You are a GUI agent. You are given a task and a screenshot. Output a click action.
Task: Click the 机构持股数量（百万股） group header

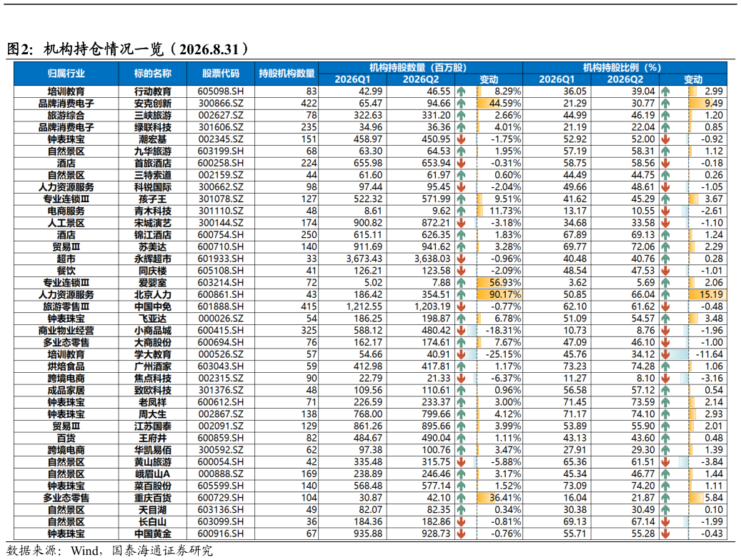click(421, 68)
